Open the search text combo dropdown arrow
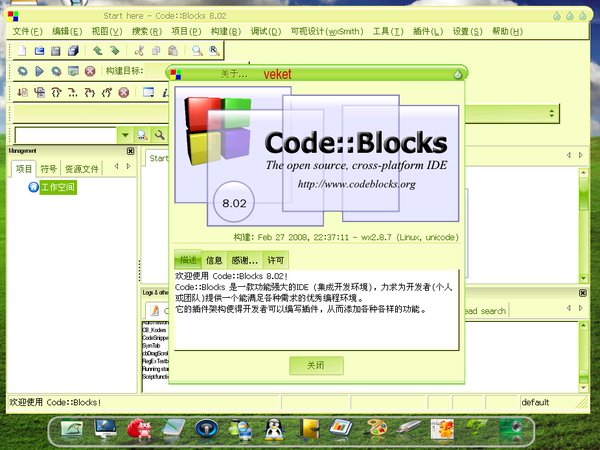 [x=125, y=135]
